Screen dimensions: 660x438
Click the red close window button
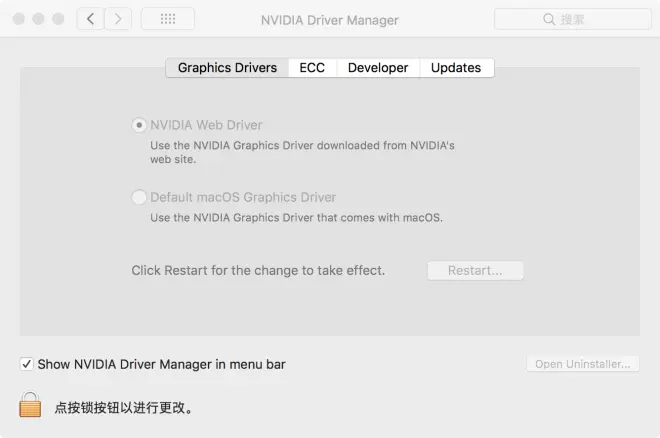tap(19, 19)
